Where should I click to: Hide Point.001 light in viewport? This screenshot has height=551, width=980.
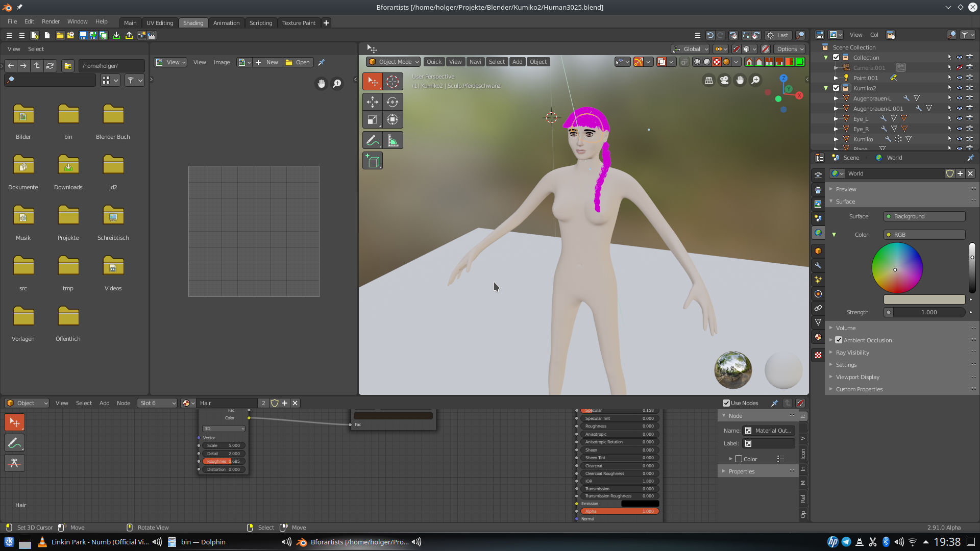point(959,78)
